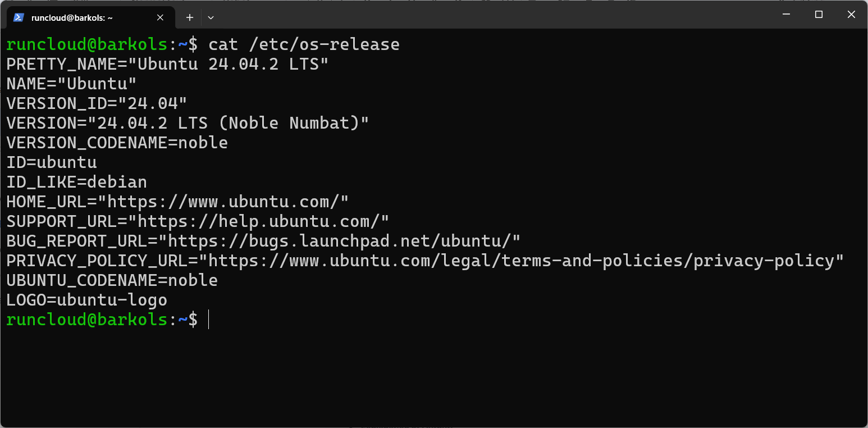868x428 pixels.
Task: Click the VERSION_CODENAME=noble line
Action: pos(117,143)
